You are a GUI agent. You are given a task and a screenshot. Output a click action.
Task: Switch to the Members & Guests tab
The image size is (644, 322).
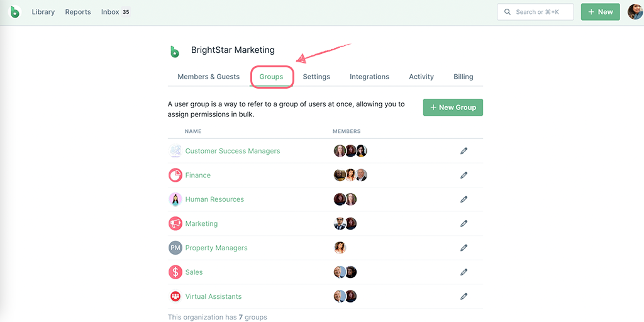coord(209,77)
